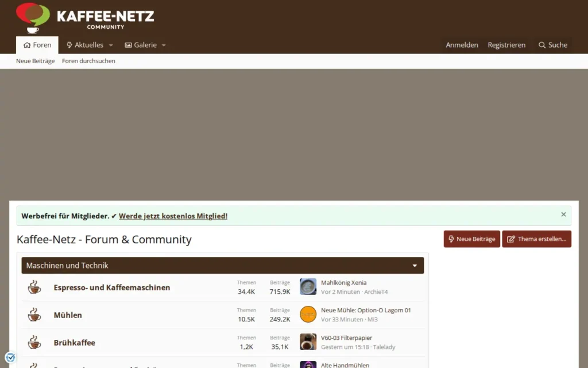Click the orange avatar beside Option-O Lagom 01
This screenshot has width=588, height=368.
click(308, 315)
